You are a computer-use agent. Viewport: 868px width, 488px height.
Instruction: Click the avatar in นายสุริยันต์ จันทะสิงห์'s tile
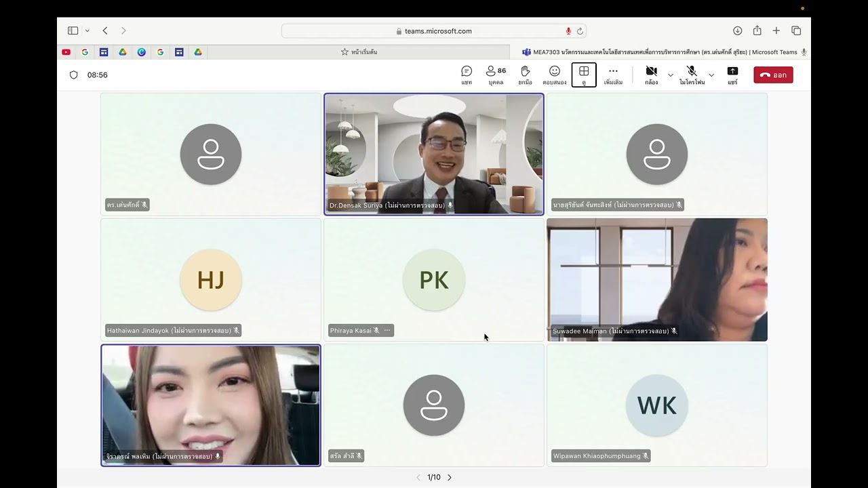click(657, 155)
